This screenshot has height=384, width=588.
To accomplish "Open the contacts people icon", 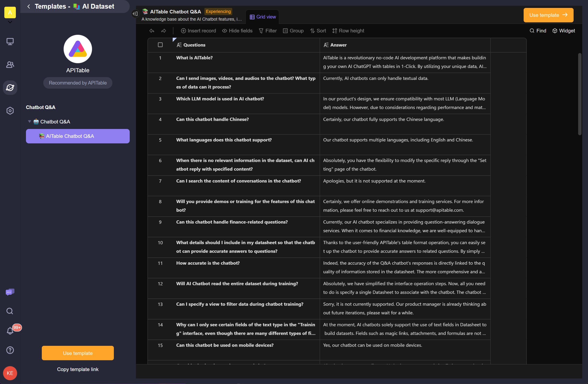I will coord(10,64).
